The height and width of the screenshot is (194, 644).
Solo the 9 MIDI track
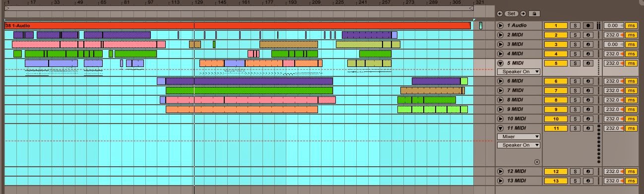click(x=575, y=109)
